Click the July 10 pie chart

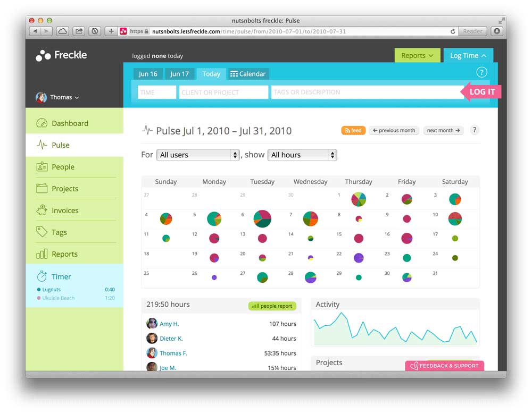pyautogui.click(x=455, y=218)
